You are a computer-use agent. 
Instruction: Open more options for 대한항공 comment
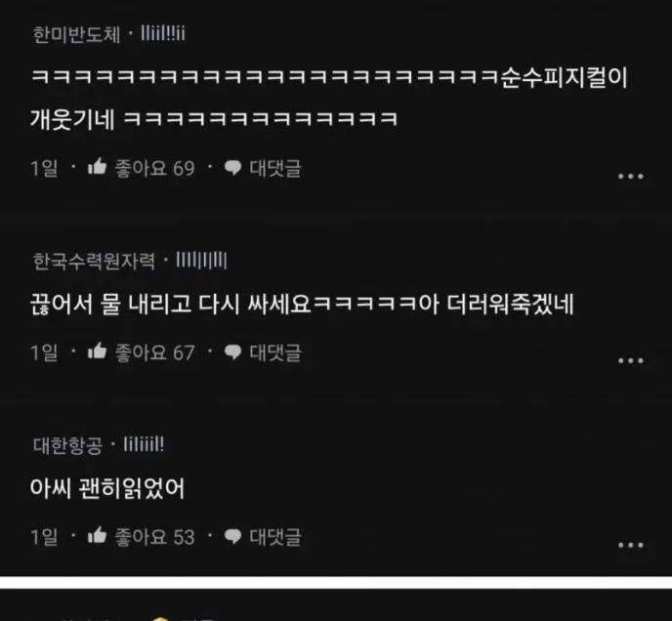coord(630,545)
